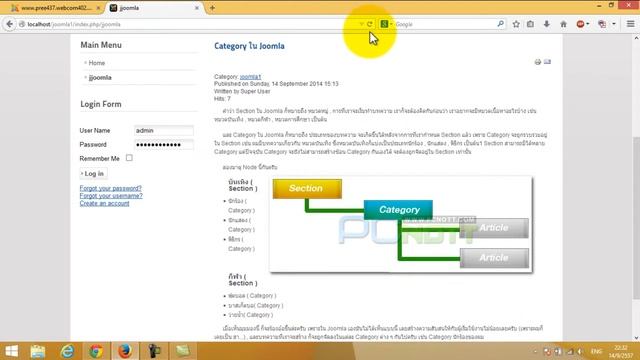Click the Login Form heading
The height and width of the screenshot is (360, 640).
[x=101, y=104]
